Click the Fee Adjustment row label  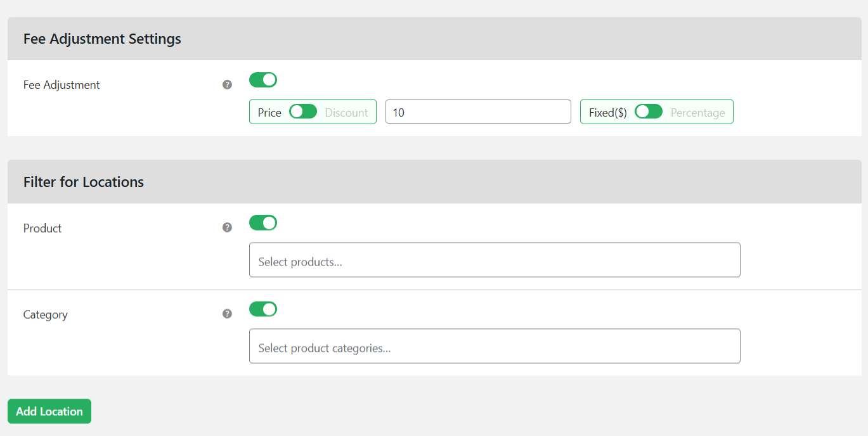point(61,84)
